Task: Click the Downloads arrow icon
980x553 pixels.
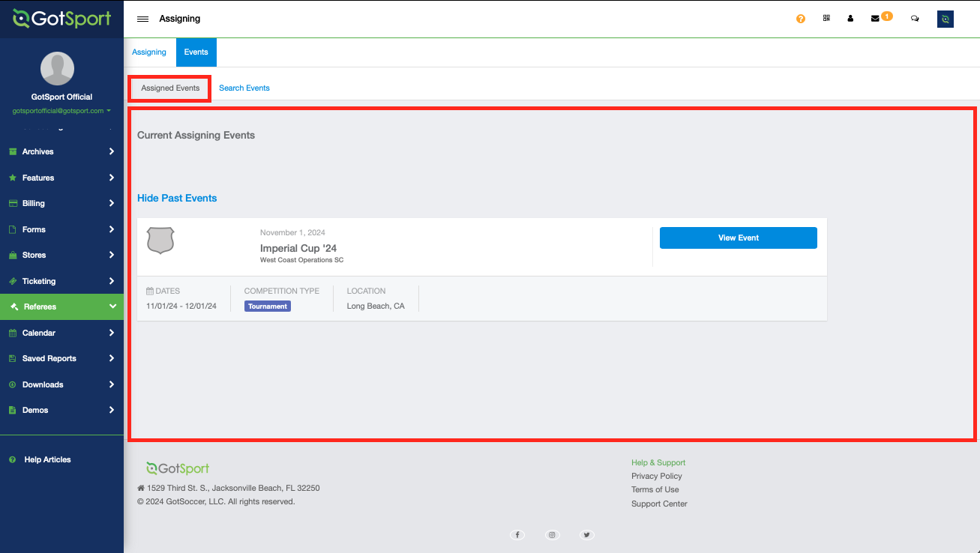Action: coord(13,384)
